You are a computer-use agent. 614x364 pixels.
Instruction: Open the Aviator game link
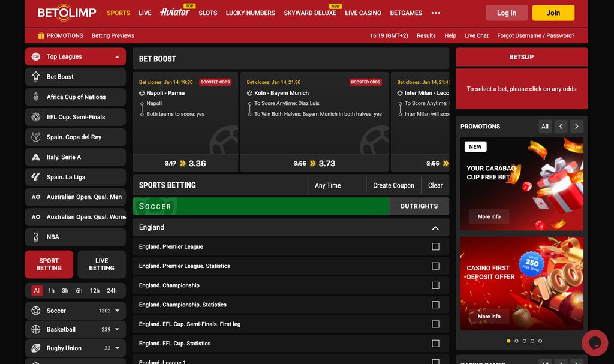click(x=175, y=12)
